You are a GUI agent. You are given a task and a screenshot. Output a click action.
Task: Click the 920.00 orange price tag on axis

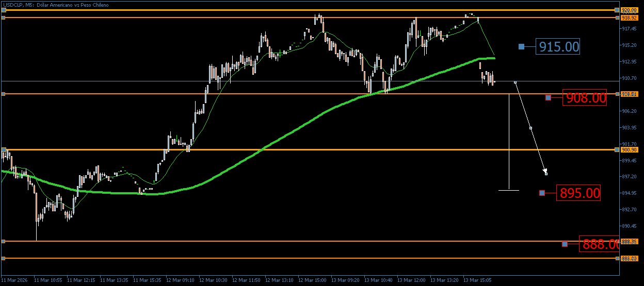(x=630, y=10)
